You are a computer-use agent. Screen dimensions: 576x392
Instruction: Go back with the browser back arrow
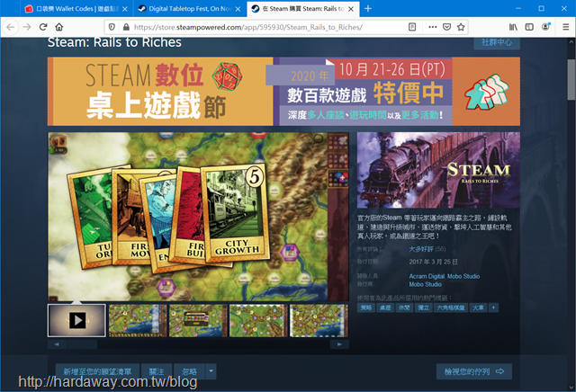(11, 27)
